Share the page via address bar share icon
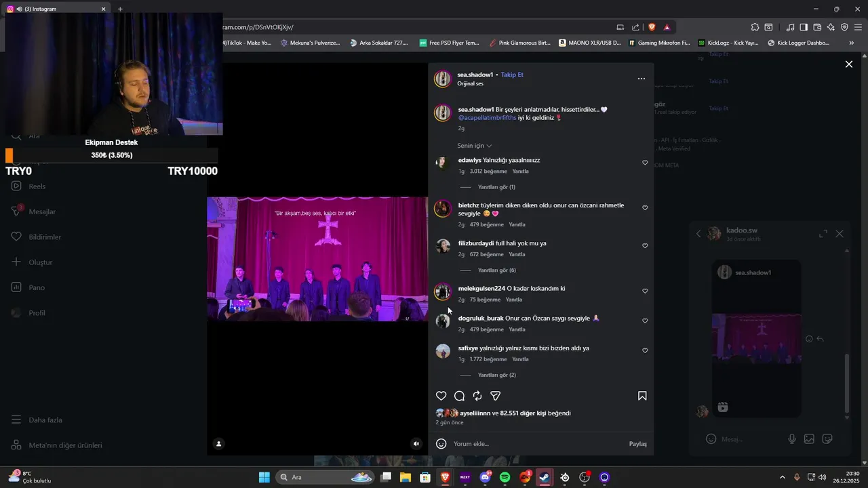 [x=635, y=27]
